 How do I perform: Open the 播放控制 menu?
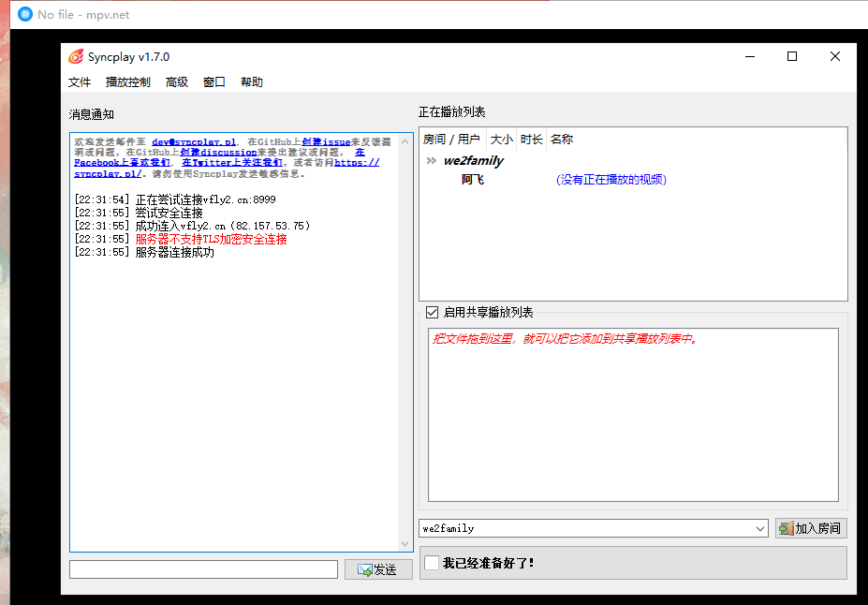pyautogui.click(x=128, y=82)
